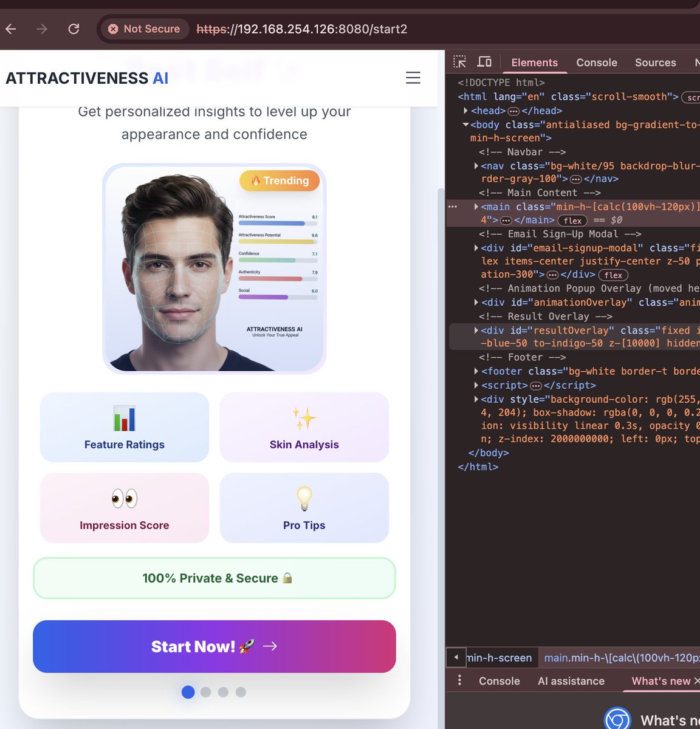Select the fourth carousel dot
Image resolution: width=700 pixels, height=729 pixels.
pyautogui.click(x=241, y=692)
